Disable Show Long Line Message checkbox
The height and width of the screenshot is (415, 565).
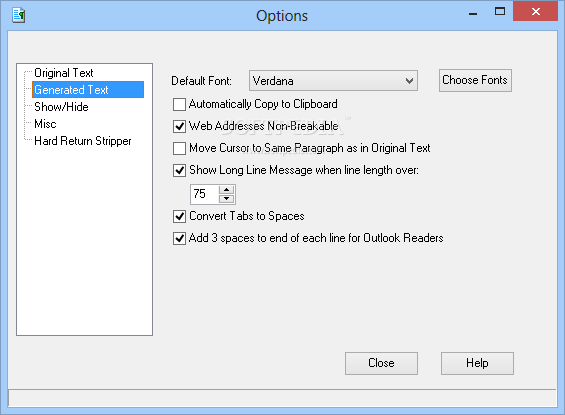179,170
